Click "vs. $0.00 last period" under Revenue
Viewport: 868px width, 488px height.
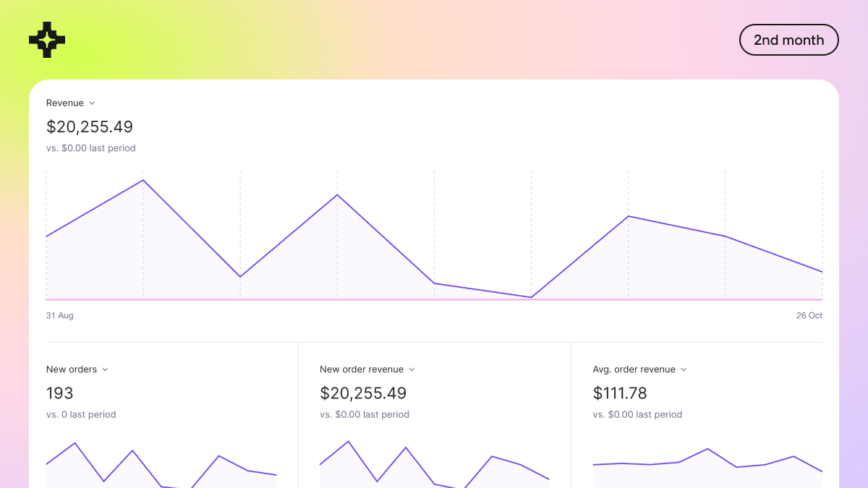[91, 147]
